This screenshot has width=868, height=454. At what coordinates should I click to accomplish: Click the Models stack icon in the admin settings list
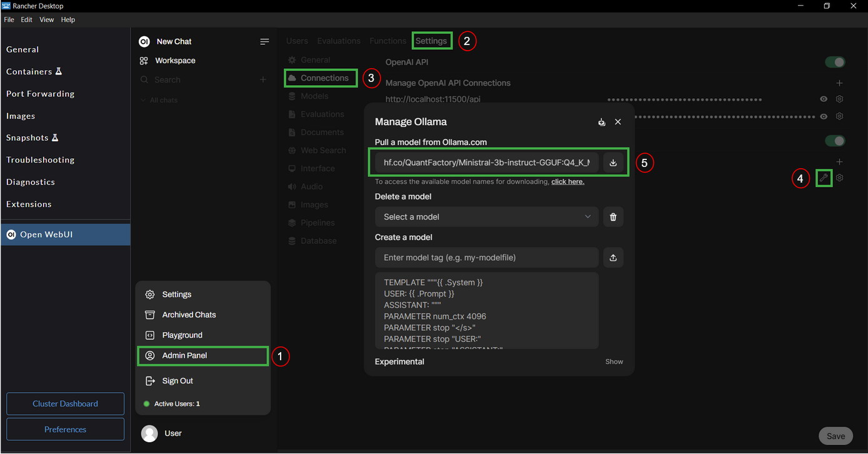[292, 96]
